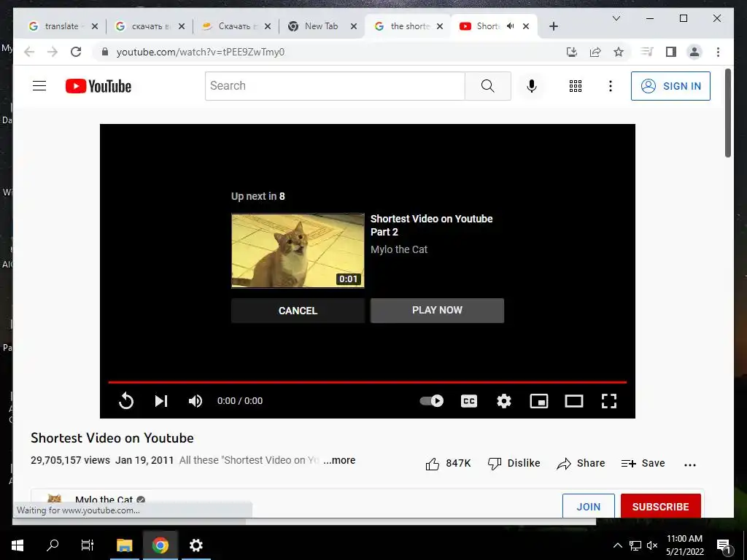Open Chrome profile avatar

694,52
